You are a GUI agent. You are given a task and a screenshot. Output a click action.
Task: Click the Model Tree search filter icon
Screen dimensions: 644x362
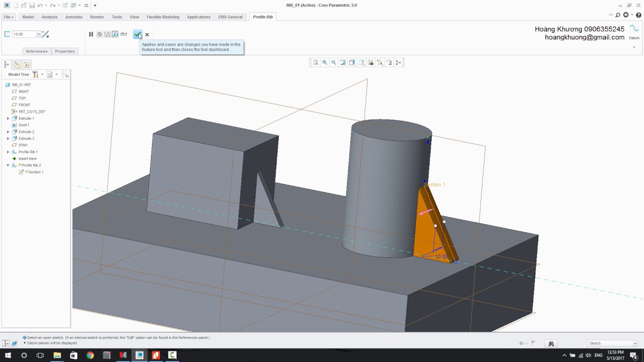click(65, 74)
